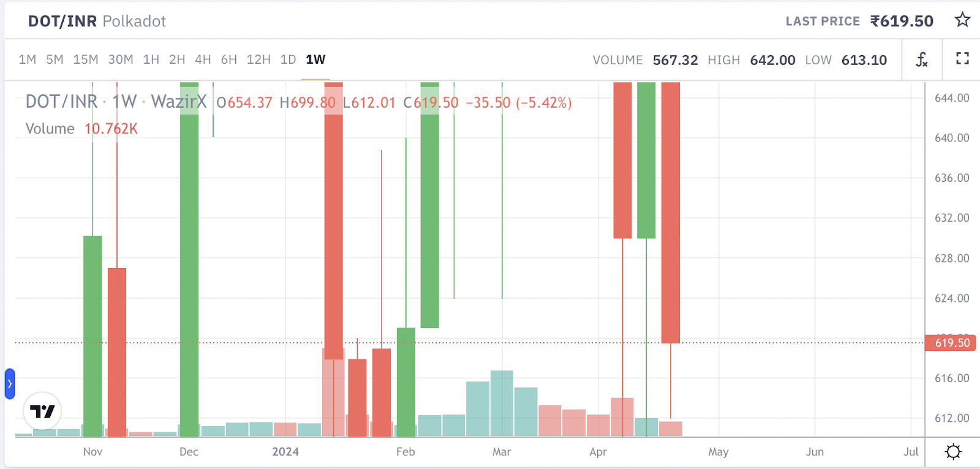Select the 30M timeframe
The width and height of the screenshot is (980, 469).
click(121, 59)
